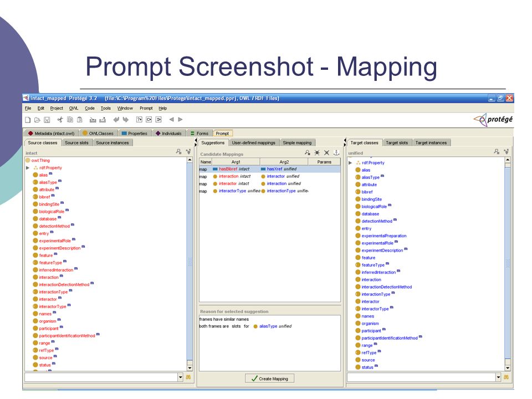Switch to the Properties tab

coord(134,134)
